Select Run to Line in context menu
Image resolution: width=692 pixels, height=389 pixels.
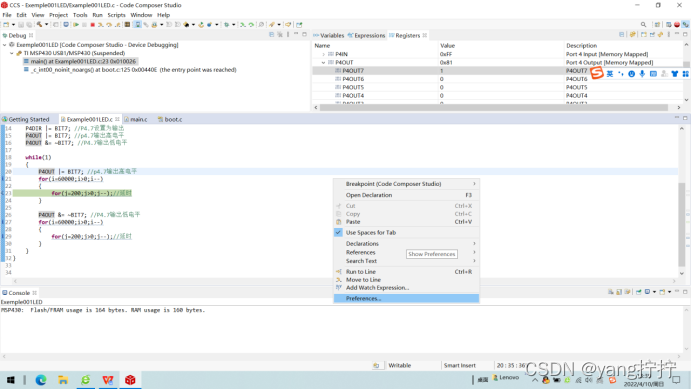[x=406, y=272]
